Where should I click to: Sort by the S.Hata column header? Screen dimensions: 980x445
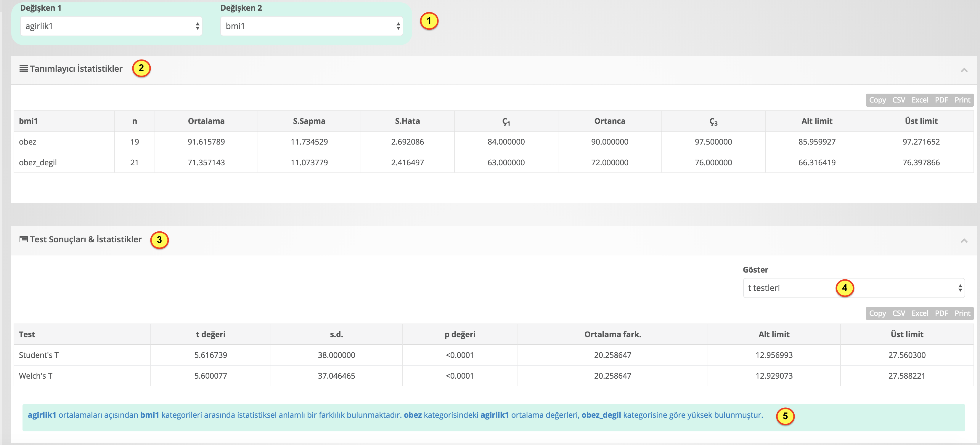click(407, 121)
